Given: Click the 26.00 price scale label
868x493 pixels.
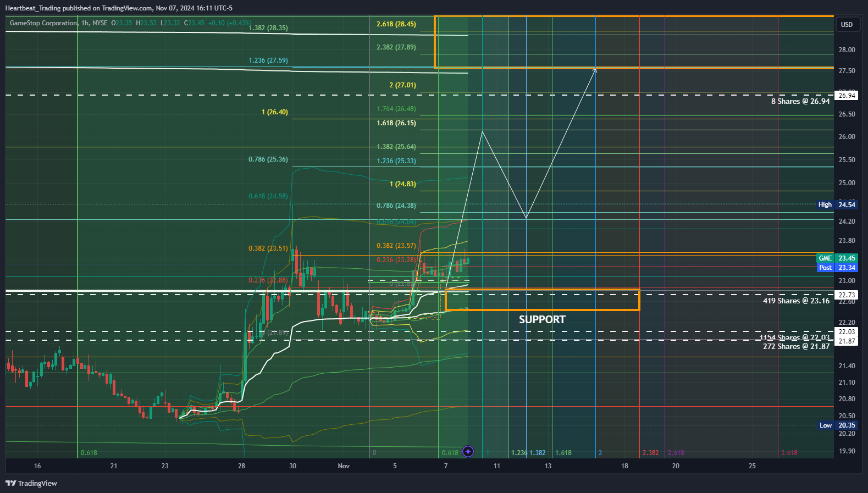Looking at the screenshot, I should point(847,137).
